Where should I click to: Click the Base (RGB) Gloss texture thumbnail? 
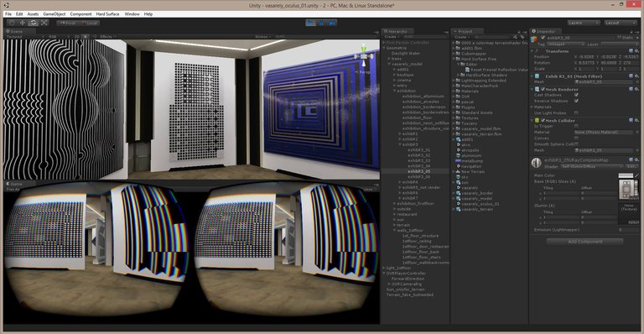coord(628,190)
